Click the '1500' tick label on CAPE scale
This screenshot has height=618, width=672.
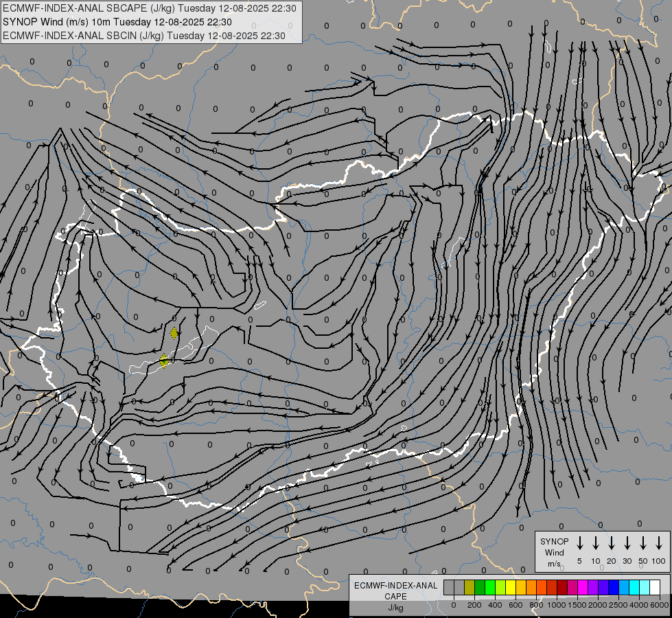click(577, 605)
